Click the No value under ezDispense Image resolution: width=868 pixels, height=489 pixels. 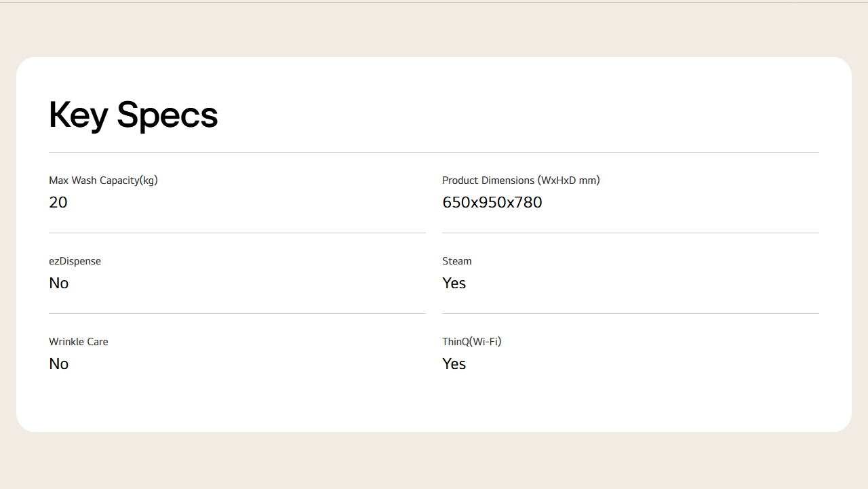59,283
